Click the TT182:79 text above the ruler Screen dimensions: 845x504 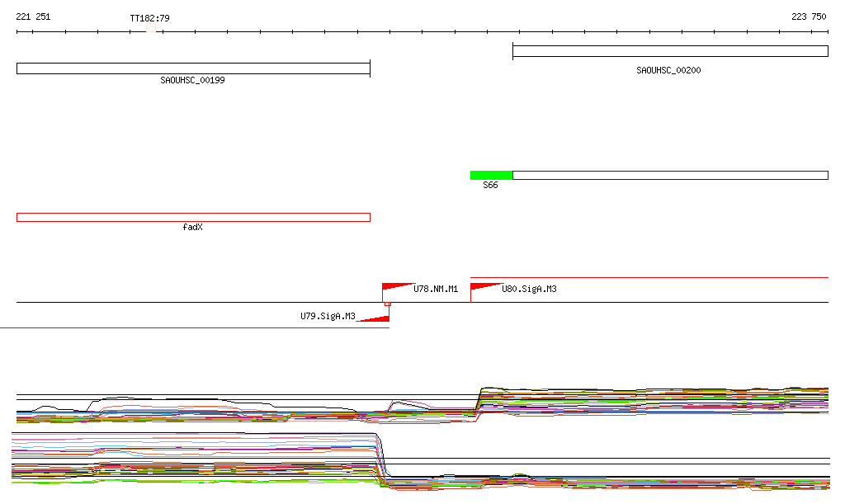click(x=149, y=17)
